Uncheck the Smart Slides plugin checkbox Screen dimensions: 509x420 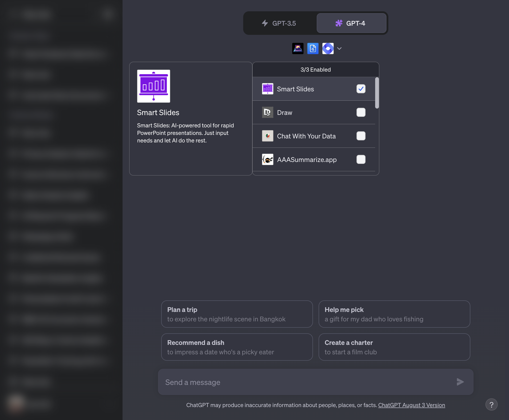361,89
